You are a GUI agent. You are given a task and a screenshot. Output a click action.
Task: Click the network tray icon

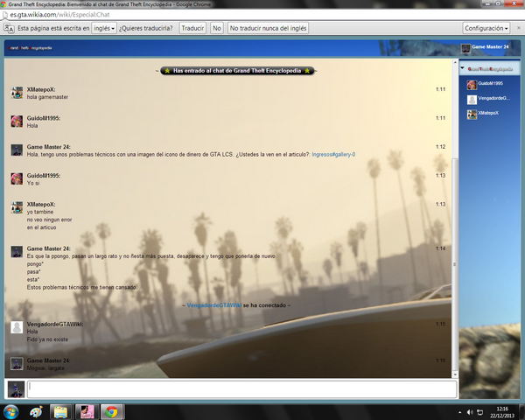(479, 412)
